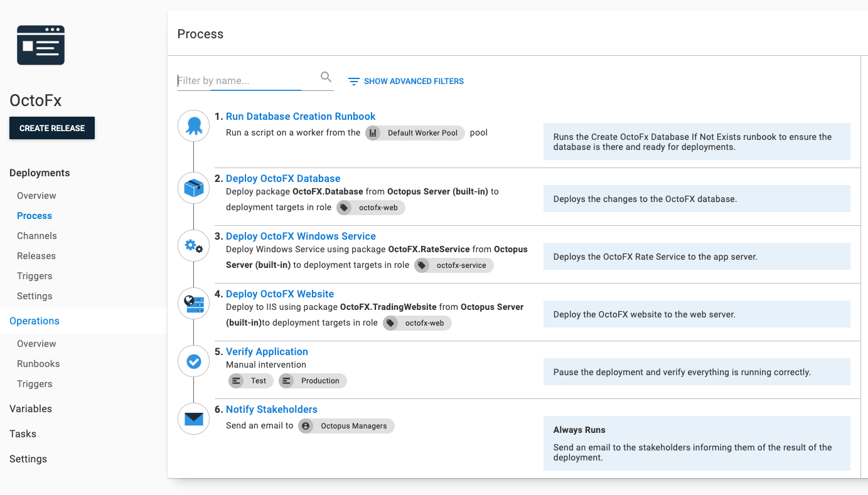
Task: Click the octopus icon for Run Database Creation Runbook
Action: click(193, 125)
